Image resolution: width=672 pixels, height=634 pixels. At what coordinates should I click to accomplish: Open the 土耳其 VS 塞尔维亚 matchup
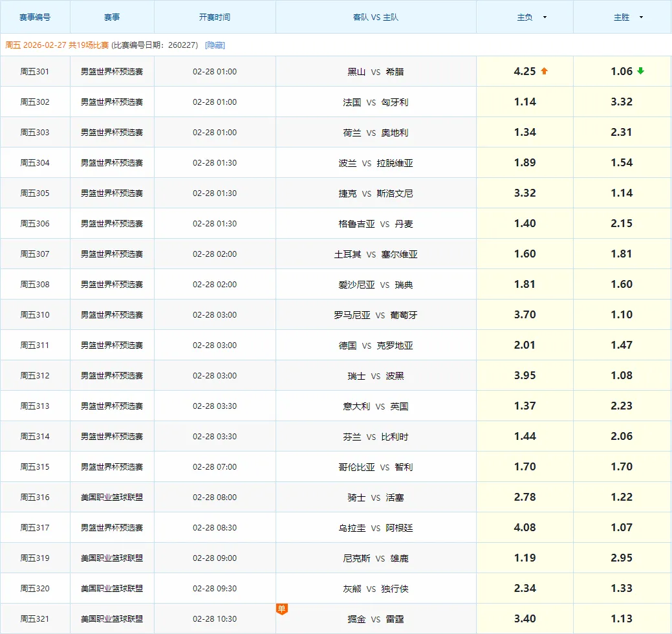click(x=376, y=254)
